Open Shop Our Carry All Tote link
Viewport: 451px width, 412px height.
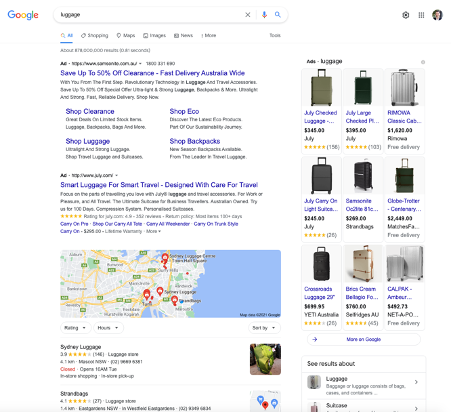pyautogui.click(x=117, y=224)
